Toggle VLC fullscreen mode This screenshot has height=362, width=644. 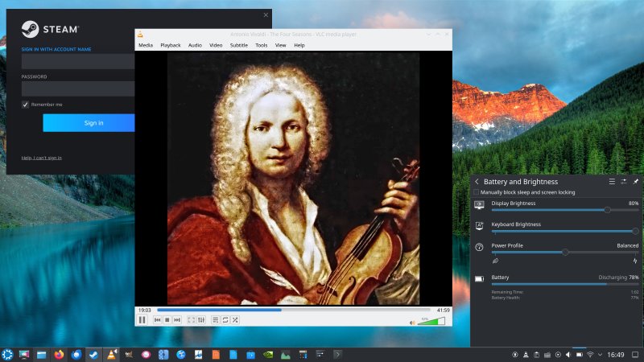coord(192,320)
